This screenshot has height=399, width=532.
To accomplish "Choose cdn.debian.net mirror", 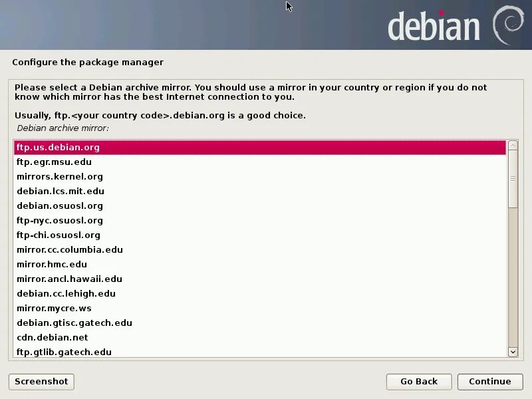I will [260, 337].
